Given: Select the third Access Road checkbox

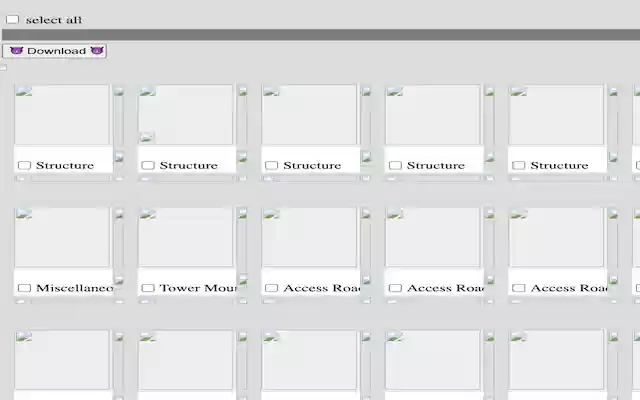Looking at the screenshot, I should click(x=518, y=288).
